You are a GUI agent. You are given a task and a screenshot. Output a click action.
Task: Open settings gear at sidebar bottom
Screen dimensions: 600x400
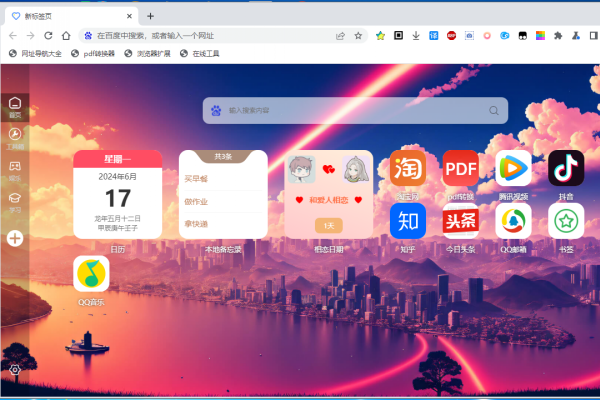15,370
